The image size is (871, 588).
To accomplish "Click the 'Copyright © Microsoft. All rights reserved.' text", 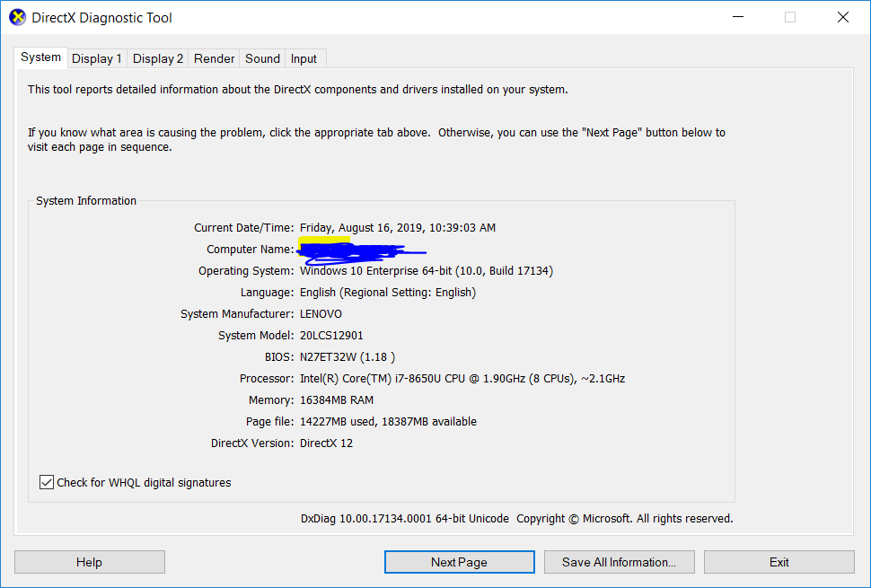I will [x=625, y=519].
